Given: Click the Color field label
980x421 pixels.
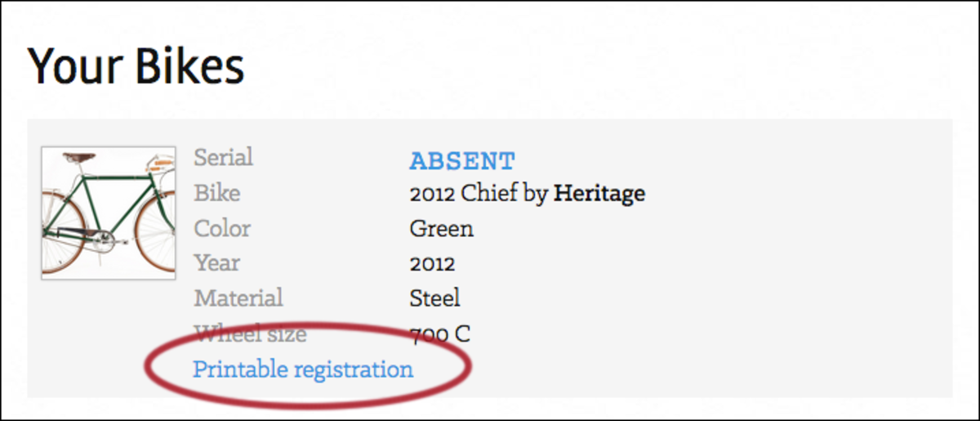Looking at the screenshot, I should tap(222, 228).
